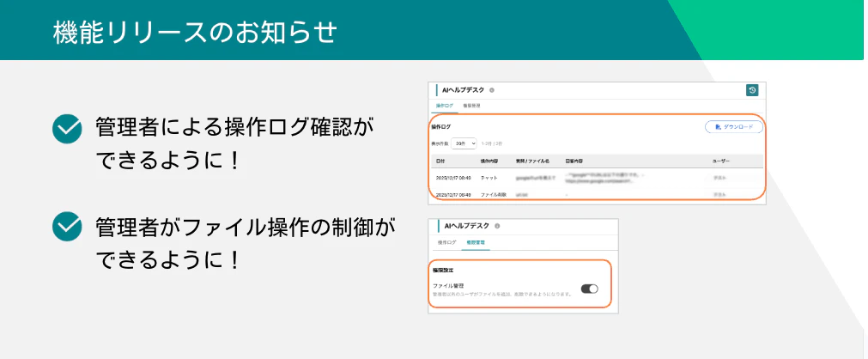Click the 機能リリースのお知らせ slide title
The image size is (868, 359).
pyautogui.click(x=195, y=33)
